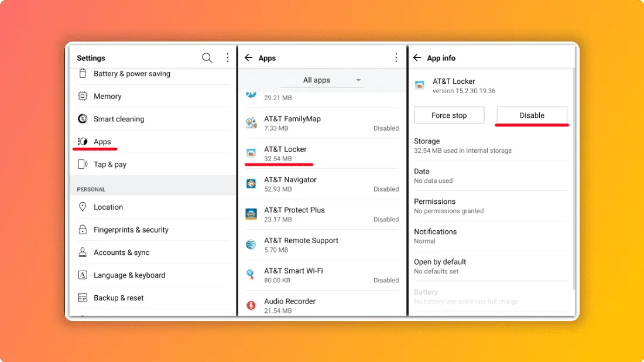Tap the Accounts & sync person icon
This screenshot has height=362, width=644.
pyautogui.click(x=83, y=252)
